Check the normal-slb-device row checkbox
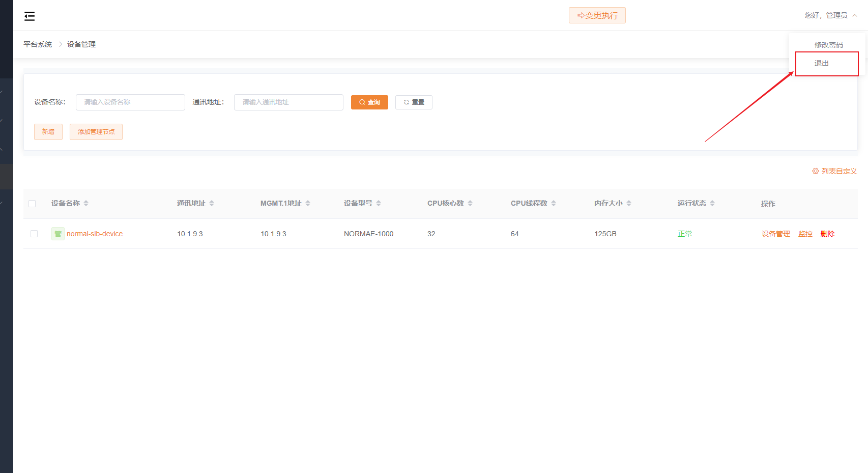 point(34,234)
